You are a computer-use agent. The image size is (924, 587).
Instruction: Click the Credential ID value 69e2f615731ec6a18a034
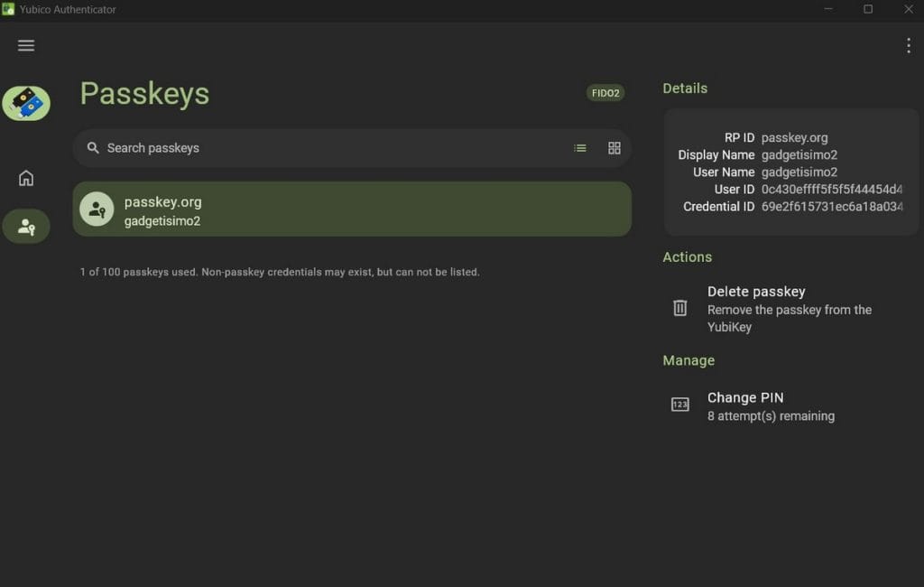(x=831, y=207)
